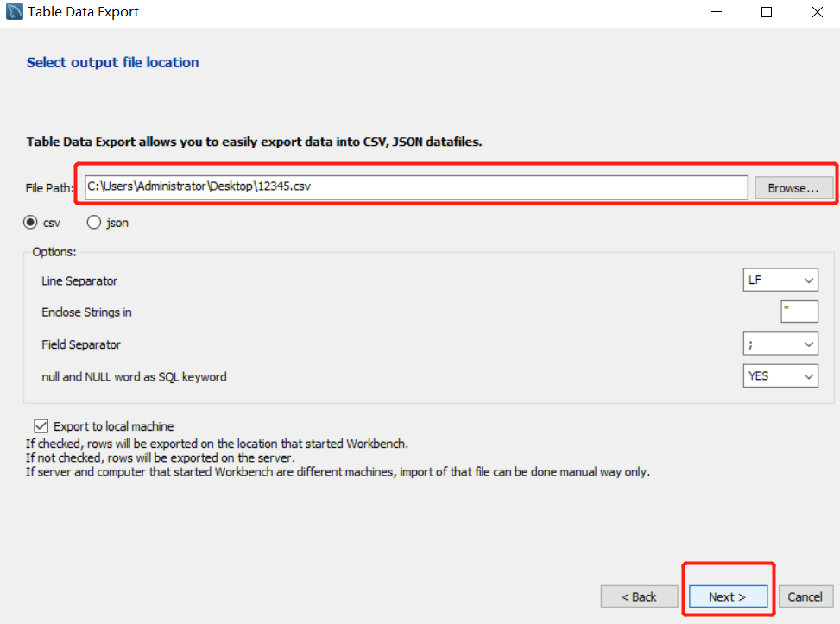Cancel the table data export wizard
The height and width of the screenshot is (624, 840).
[x=805, y=596]
